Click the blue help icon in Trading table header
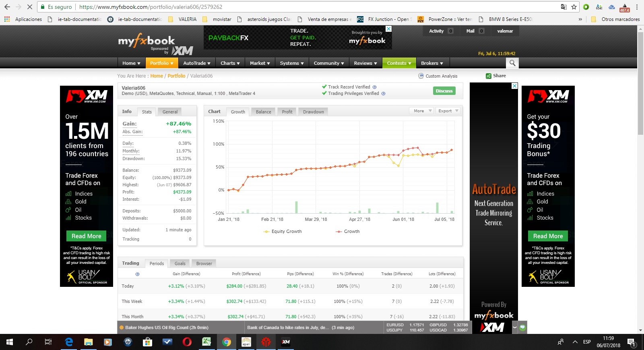This screenshot has height=350, width=644. pyautogui.click(x=137, y=274)
